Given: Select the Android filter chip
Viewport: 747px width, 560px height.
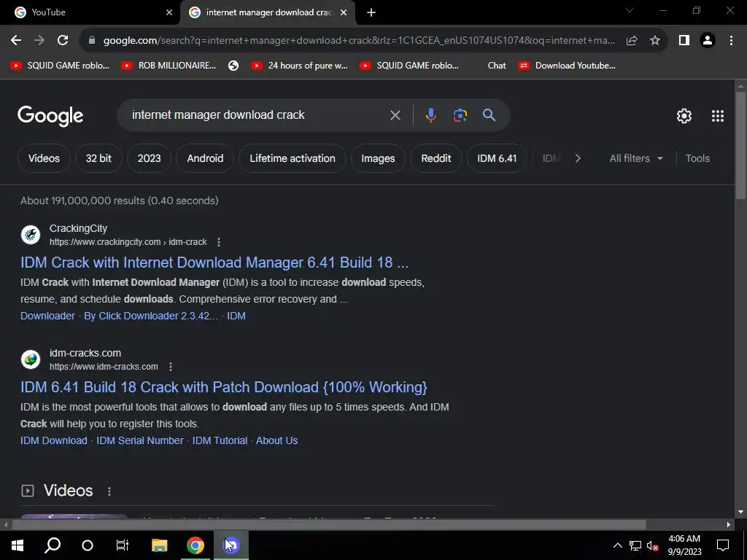Looking at the screenshot, I should point(205,158).
